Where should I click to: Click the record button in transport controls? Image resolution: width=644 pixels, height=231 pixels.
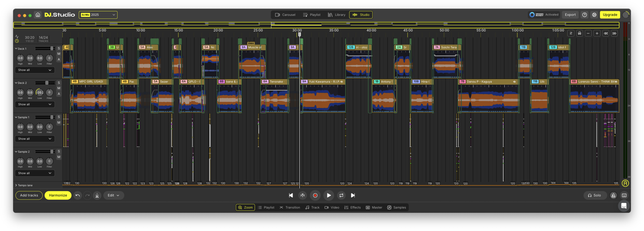[x=315, y=195]
